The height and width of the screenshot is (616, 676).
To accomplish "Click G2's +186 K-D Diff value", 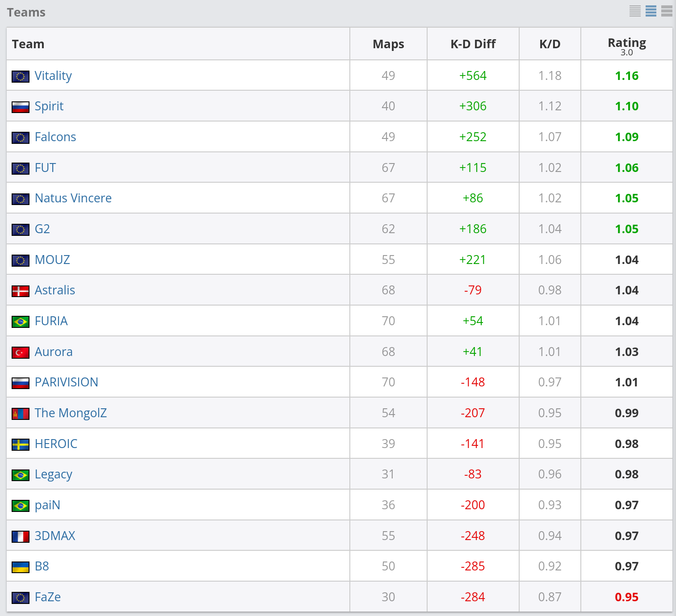I will pos(473,229).
